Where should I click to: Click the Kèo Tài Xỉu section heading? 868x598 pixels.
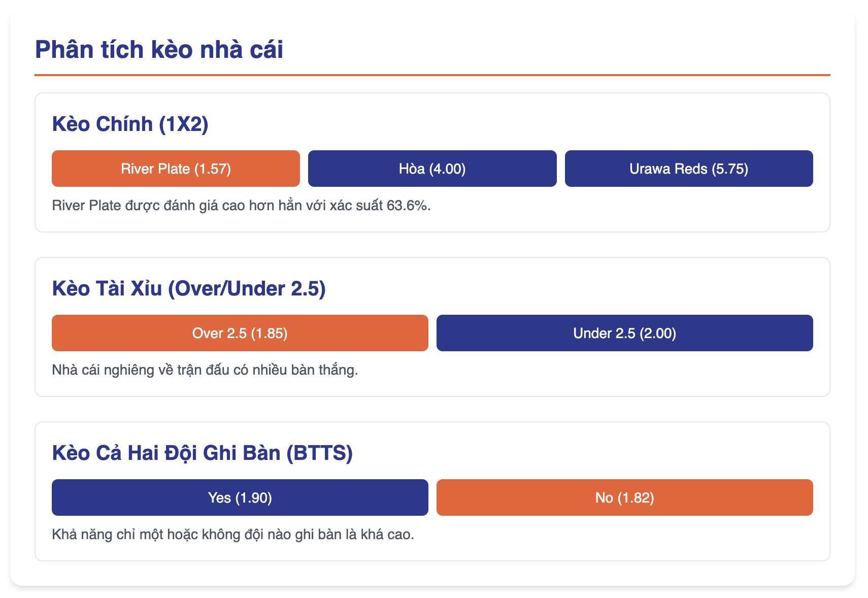(189, 288)
